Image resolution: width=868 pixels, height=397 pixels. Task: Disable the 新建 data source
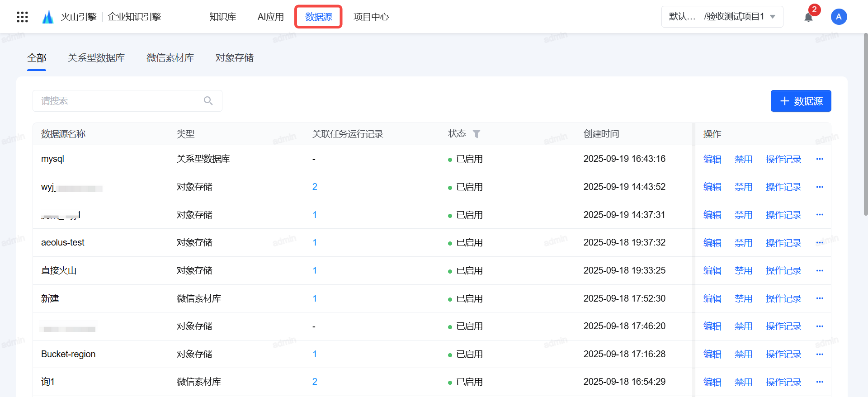click(x=743, y=299)
